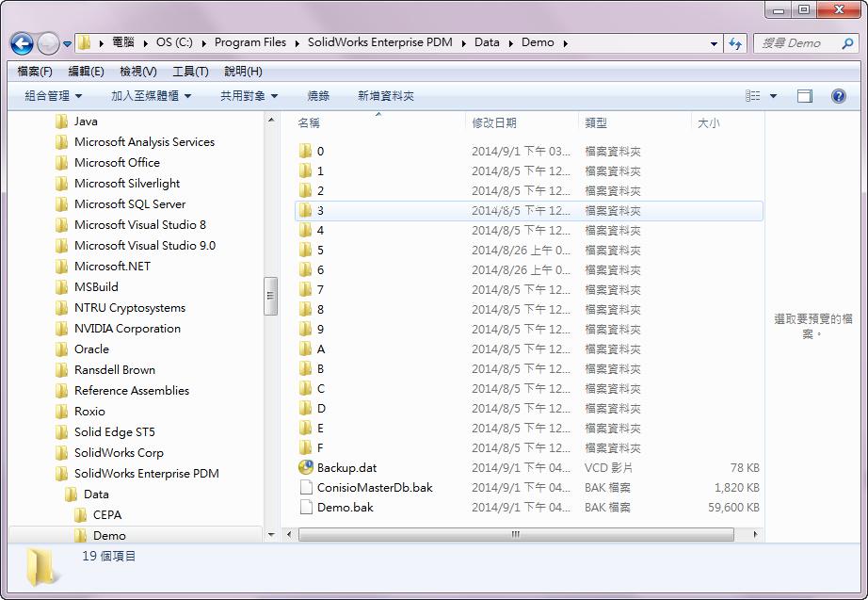Click the search Demo input field

tap(796, 43)
